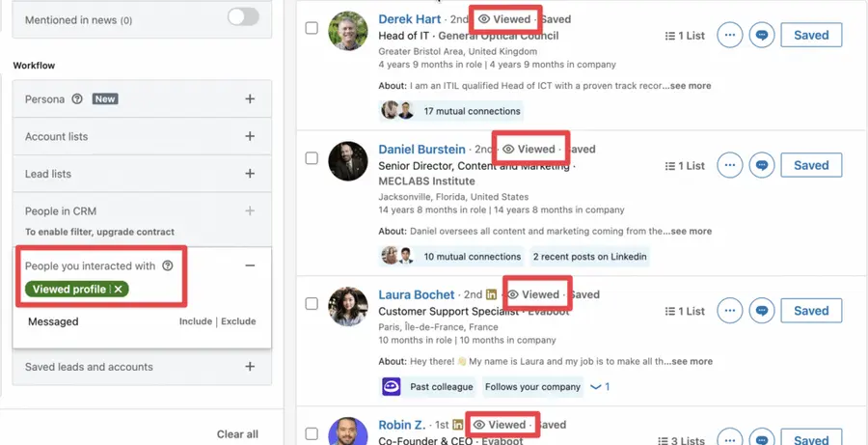This screenshot has height=445, width=868.
Task: Open Robin Z.'s profile name link
Action: (x=402, y=425)
